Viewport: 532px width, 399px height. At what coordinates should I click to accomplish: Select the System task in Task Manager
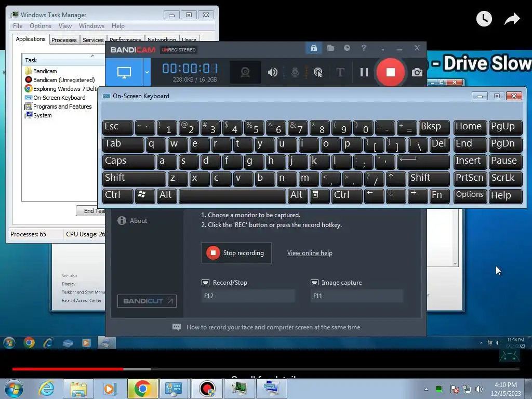pos(38,115)
